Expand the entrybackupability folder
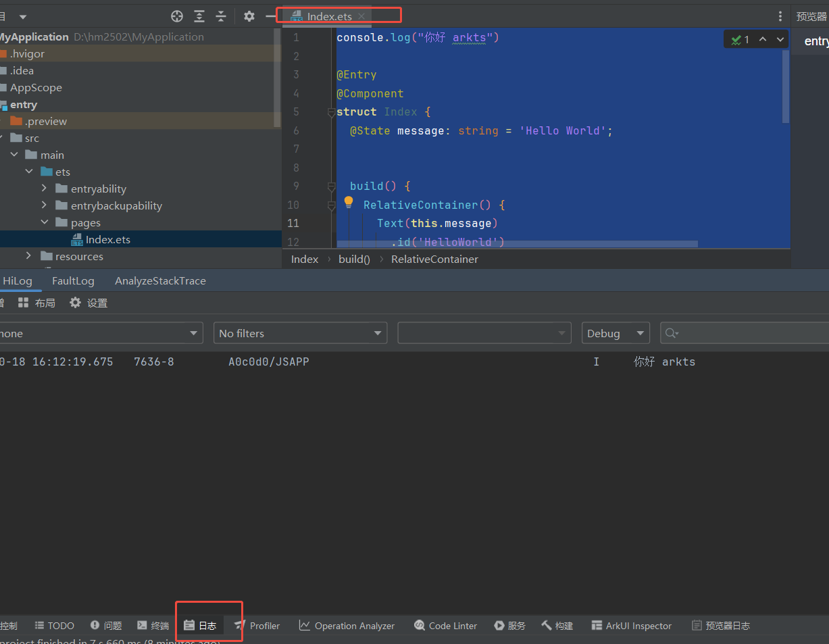Viewport: 829px width, 644px height. coord(45,205)
